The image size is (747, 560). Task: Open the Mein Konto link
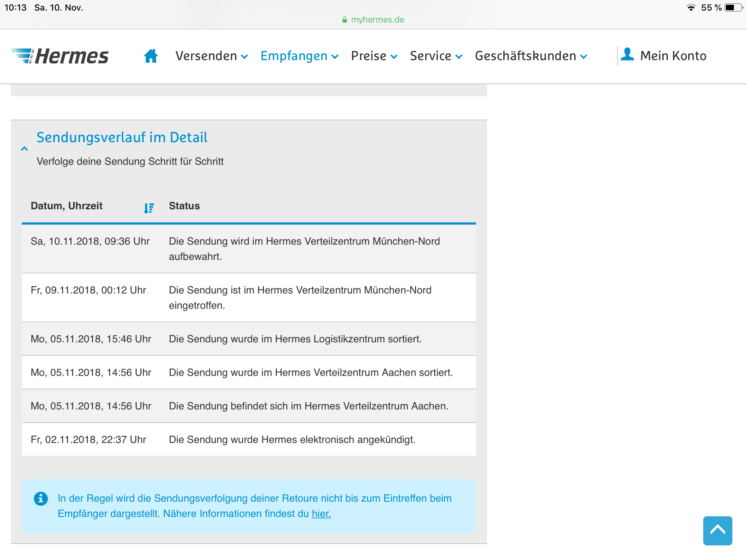pos(673,56)
